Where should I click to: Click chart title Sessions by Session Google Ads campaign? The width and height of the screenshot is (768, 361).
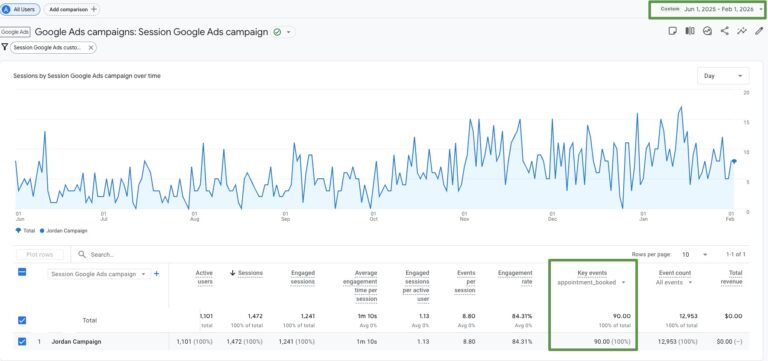(87, 76)
